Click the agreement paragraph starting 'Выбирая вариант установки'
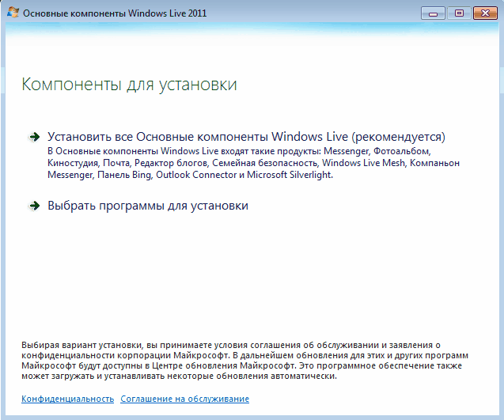The height and width of the screenshot is (420, 504). pos(245,361)
